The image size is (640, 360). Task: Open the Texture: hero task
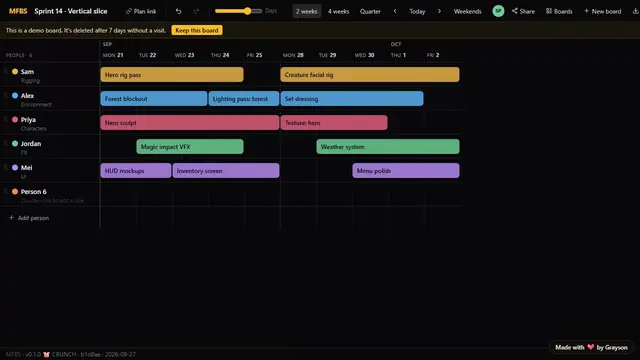[334, 123]
